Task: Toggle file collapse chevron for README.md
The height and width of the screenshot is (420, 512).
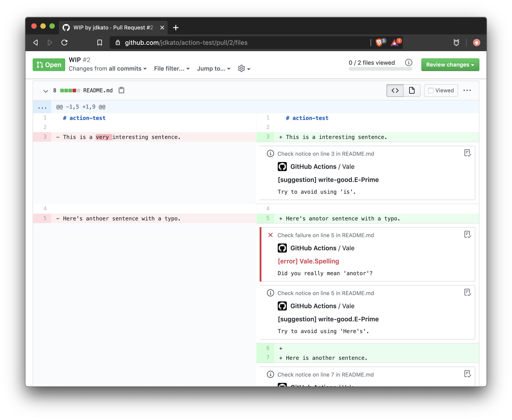Action: (46, 91)
